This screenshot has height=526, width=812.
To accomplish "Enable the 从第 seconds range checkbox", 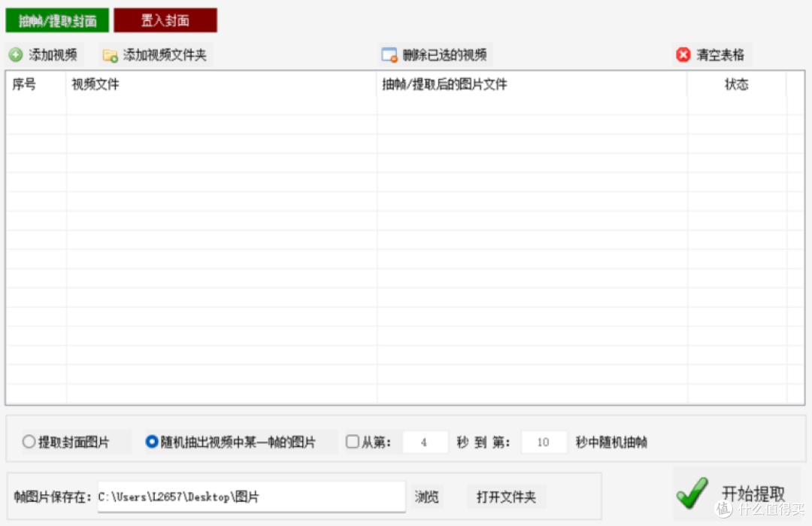I will pyautogui.click(x=353, y=442).
